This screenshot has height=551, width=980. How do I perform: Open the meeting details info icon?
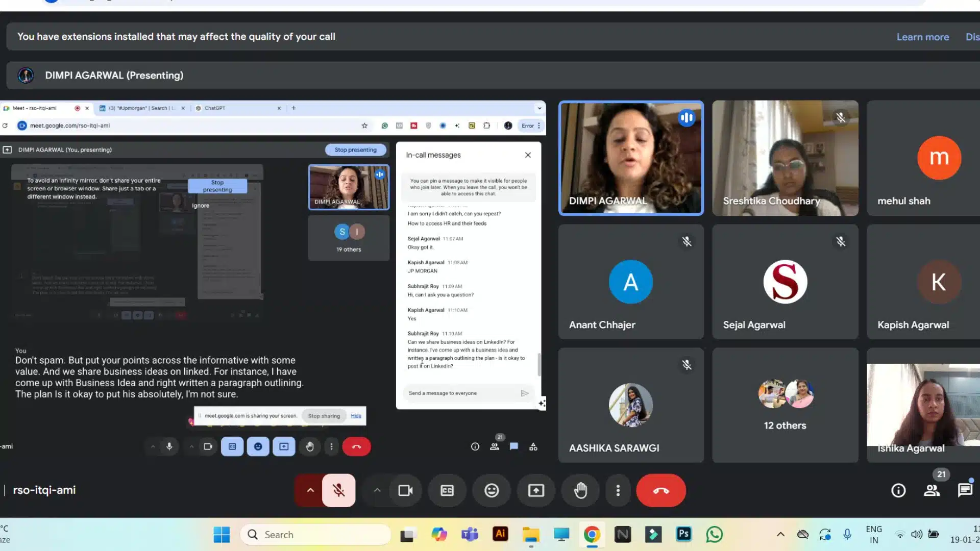pyautogui.click(x=898, y=490)
